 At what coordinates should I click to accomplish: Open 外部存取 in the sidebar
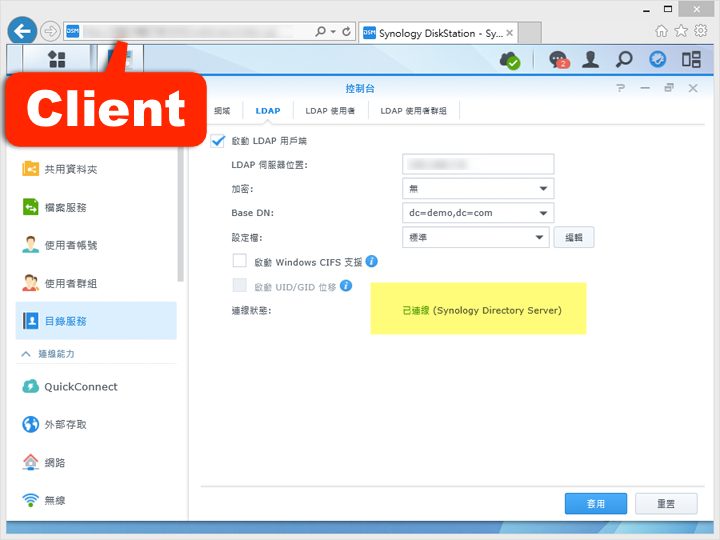96,424
